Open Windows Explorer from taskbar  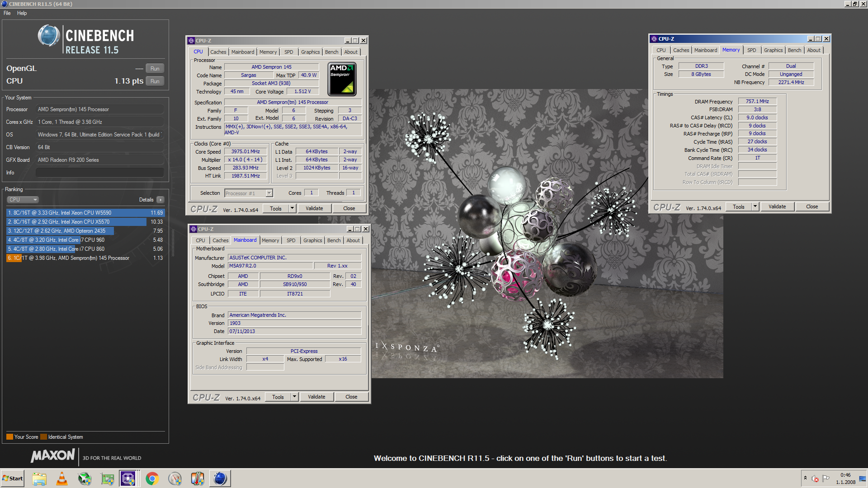pyautogui.click(x=39, y=479)
